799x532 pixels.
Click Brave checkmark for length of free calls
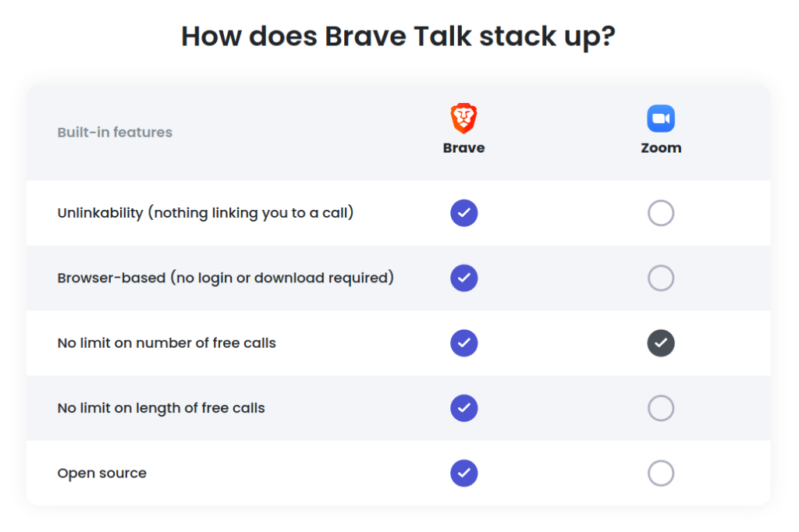pyautogui.click(x=463, y=408)
